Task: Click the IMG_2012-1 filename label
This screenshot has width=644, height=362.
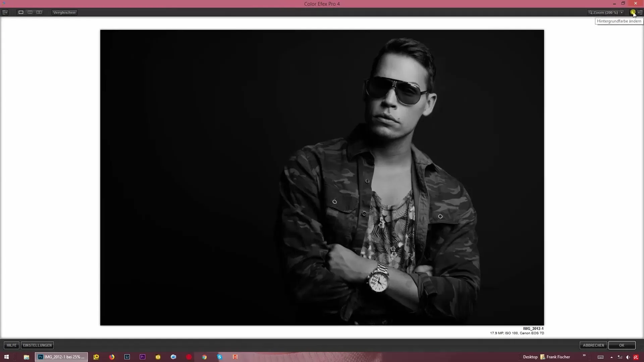Action: (533, 328)
